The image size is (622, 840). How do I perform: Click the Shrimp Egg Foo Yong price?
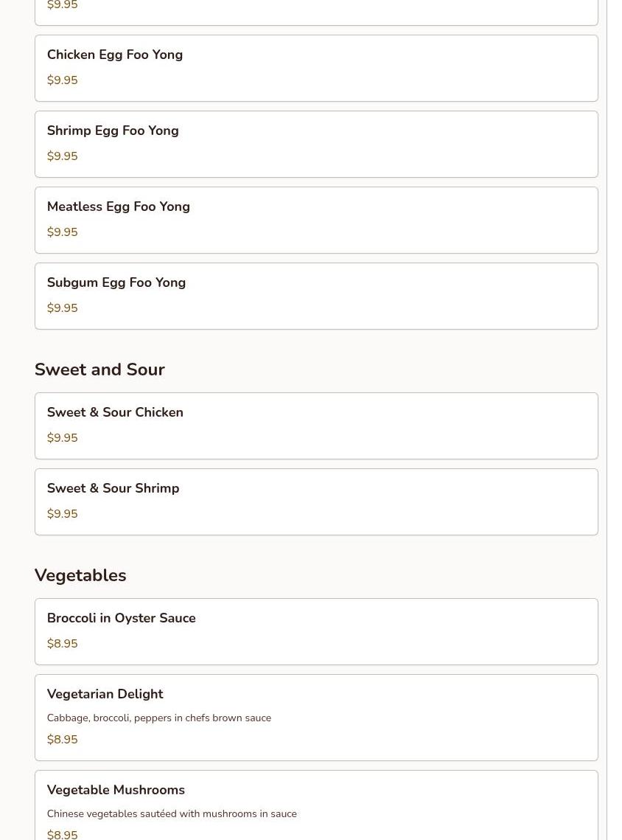coord(62,156)
